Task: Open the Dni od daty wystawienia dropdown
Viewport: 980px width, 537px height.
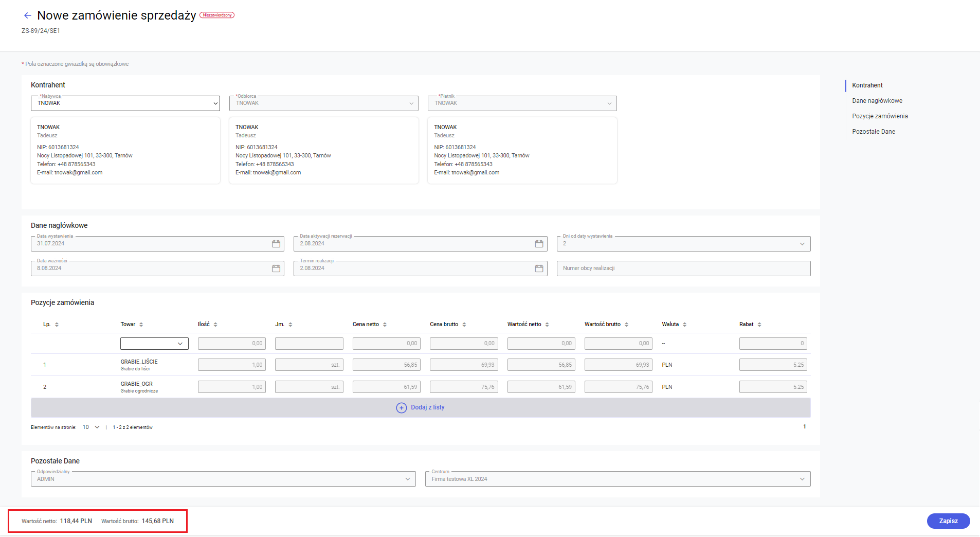Action: click(x=683, y=244)
